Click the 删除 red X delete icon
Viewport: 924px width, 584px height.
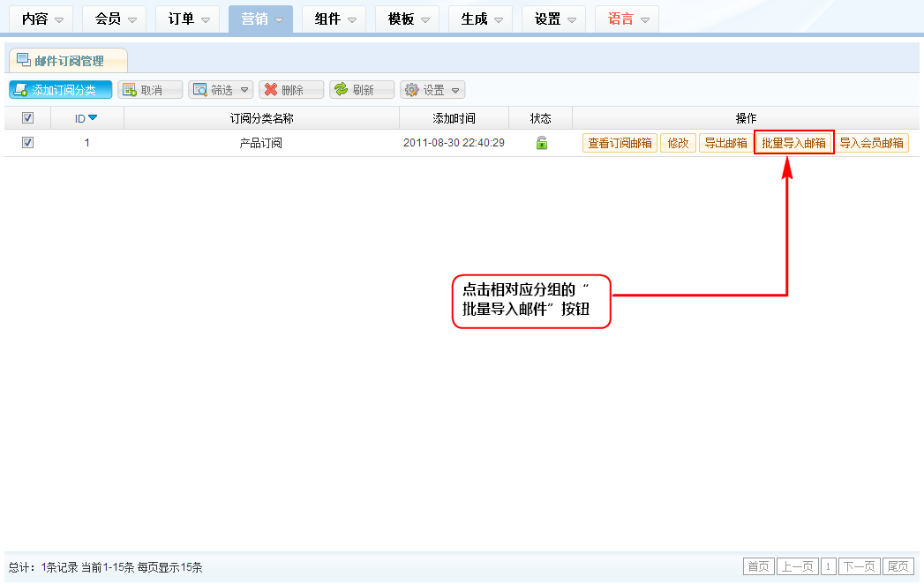271,90
